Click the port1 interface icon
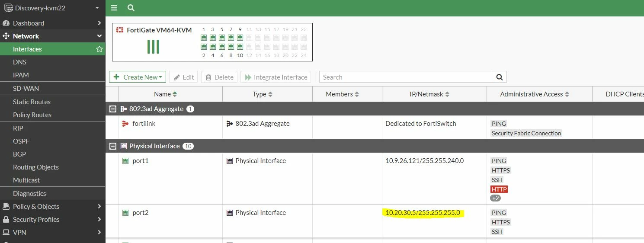The height and width of the screenshot is (243, 644). pos(125,161)
